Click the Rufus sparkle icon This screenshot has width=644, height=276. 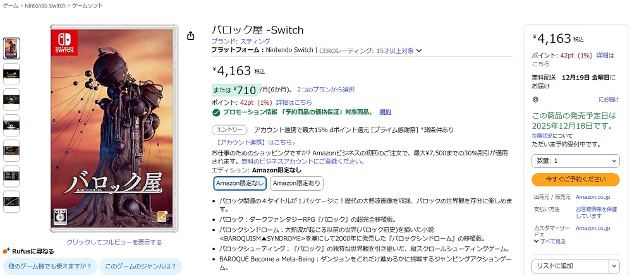point(6,251)
